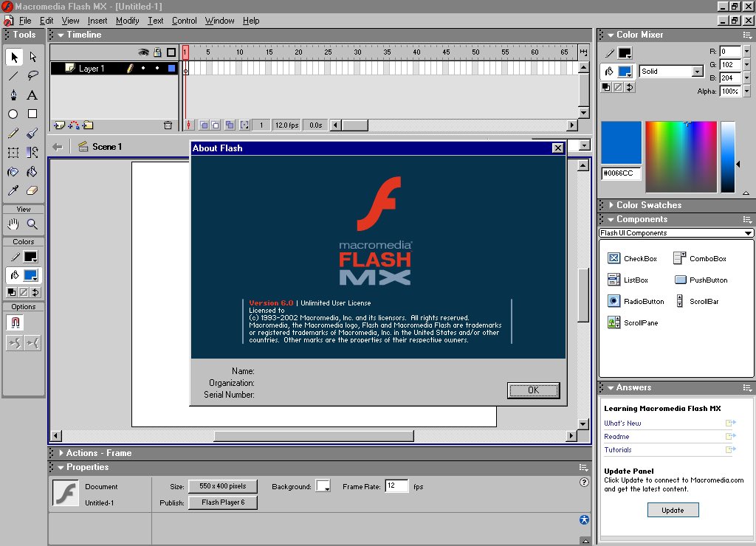Open the Modify menu

coord(127,21)
